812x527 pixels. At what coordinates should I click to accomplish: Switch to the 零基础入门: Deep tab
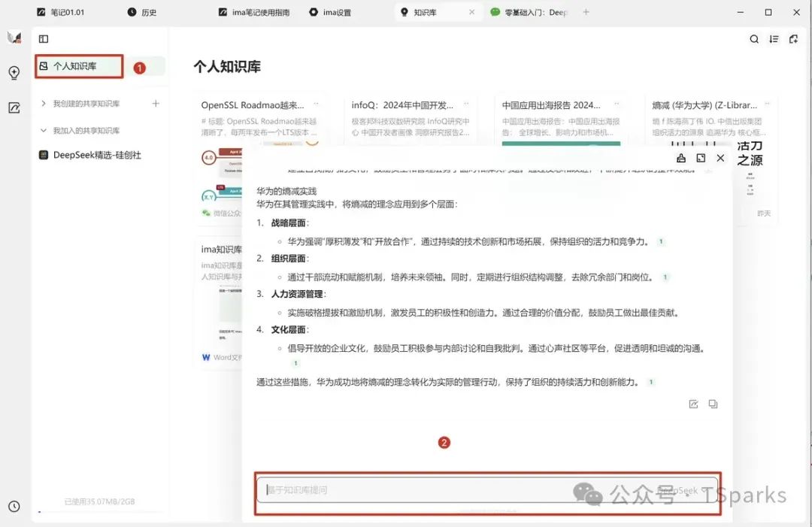pyautogui.click(x=529, y=12)
